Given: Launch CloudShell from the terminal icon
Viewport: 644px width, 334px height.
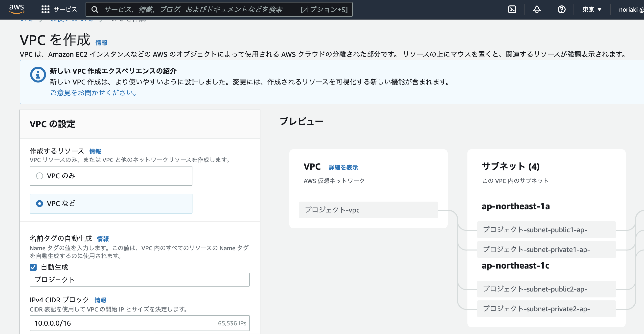Looking at the screenshot, I should click(x=513, y=9).
